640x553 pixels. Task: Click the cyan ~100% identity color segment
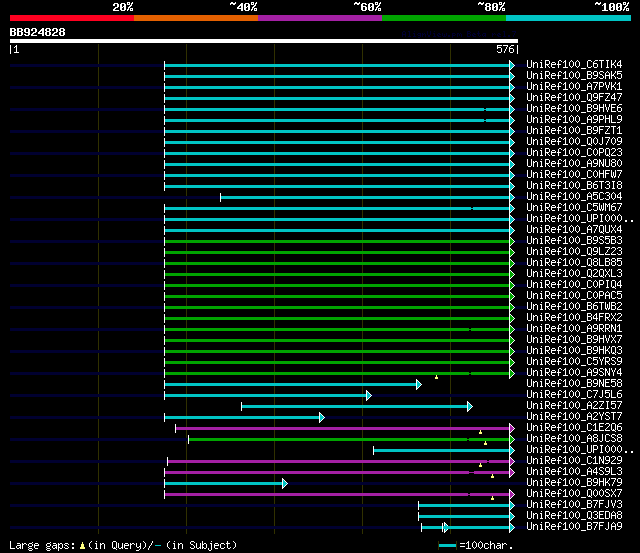(x=568, y=18)
